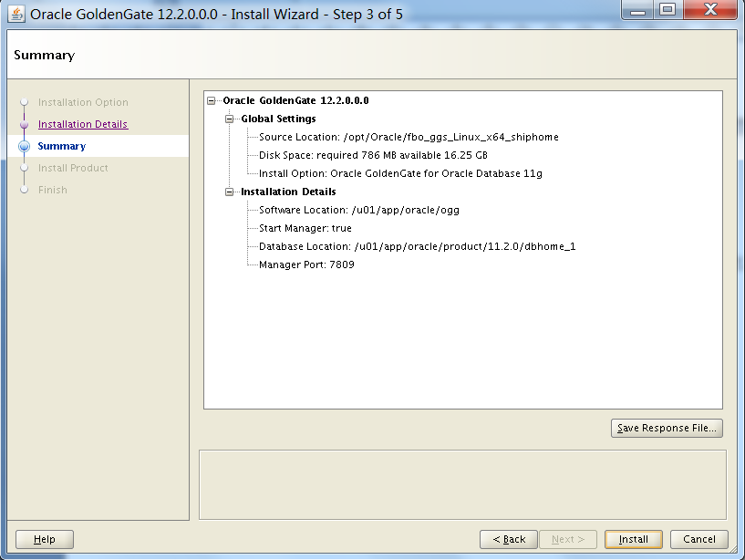Click the Installation Details step bullet icon
This screenshot has height=560, width=745.
[x=25, y=125]
